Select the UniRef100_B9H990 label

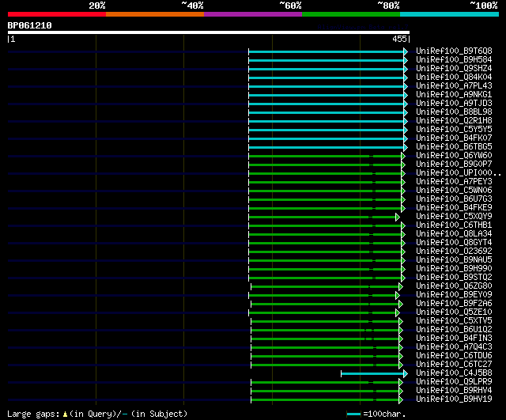(454, 269)
